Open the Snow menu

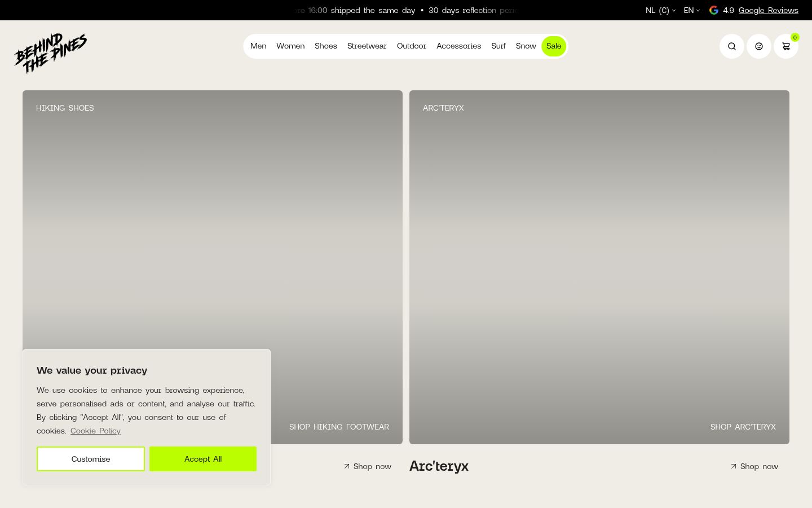point(526,46)
